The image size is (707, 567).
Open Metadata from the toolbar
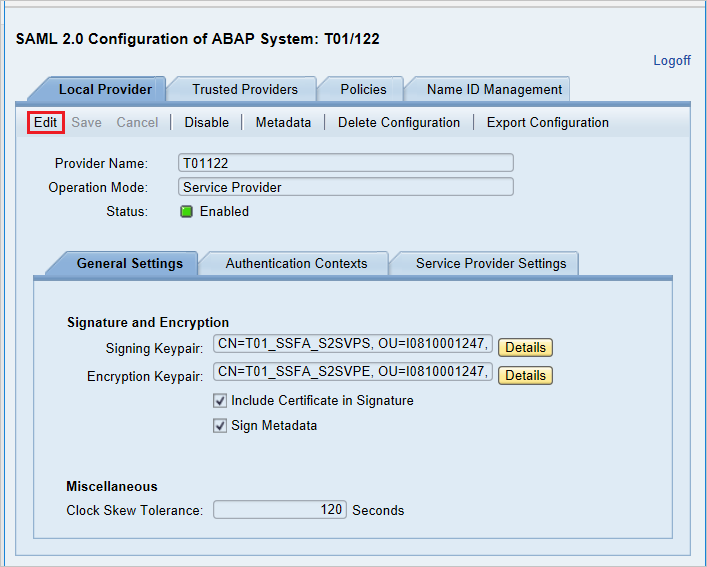283,123
